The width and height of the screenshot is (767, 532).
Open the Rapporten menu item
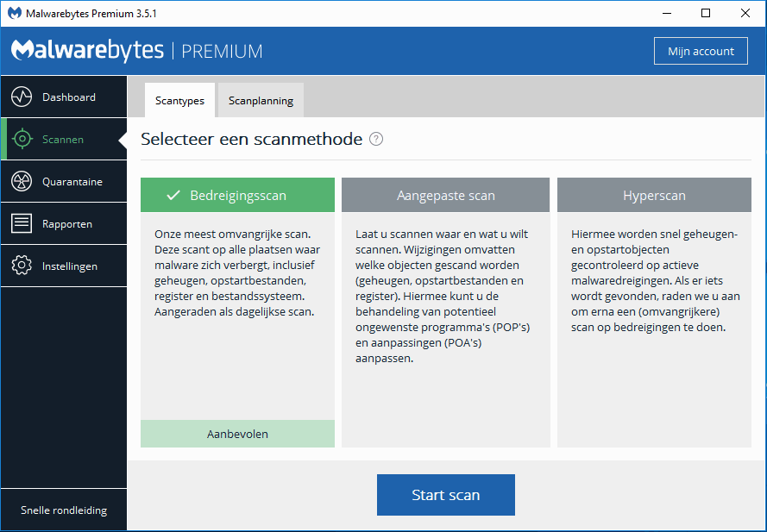(x=67, y=224)
